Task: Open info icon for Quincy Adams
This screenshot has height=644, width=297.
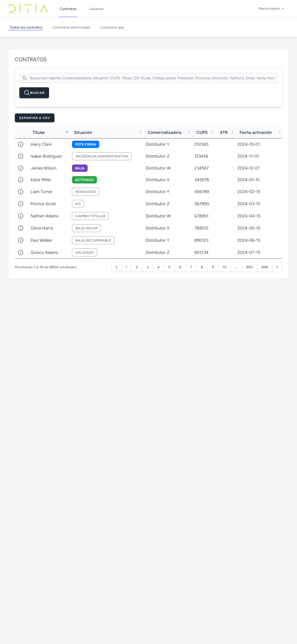Action: click(21, 252)
